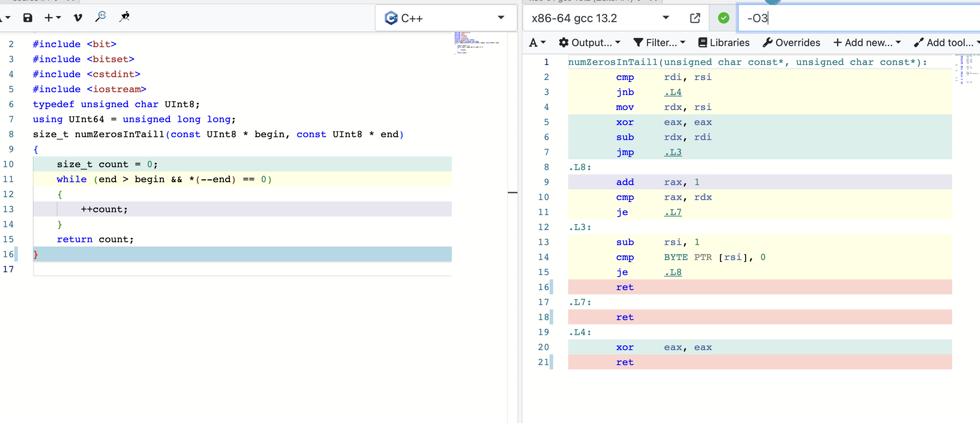Click the '#include <cstdint>' line
The image size is (980, 423).
click(86, 74)
